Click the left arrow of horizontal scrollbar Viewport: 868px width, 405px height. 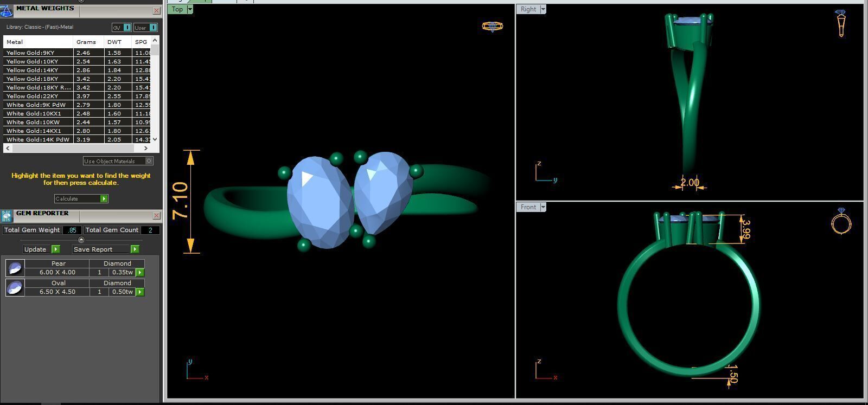8,148
